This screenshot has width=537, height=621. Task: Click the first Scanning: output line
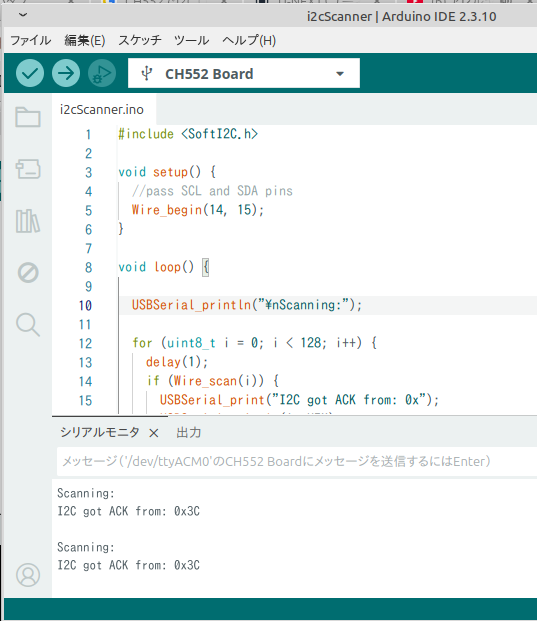[x=86, y=493]
